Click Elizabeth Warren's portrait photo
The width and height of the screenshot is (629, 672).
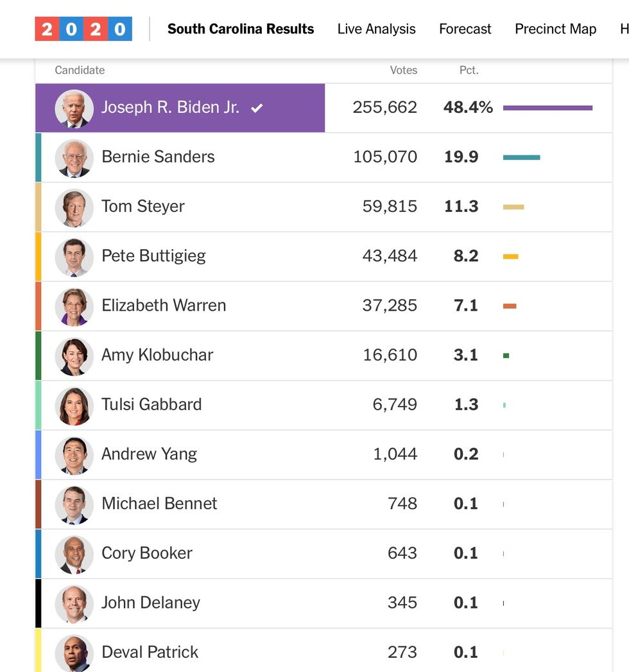pos(74,306)
